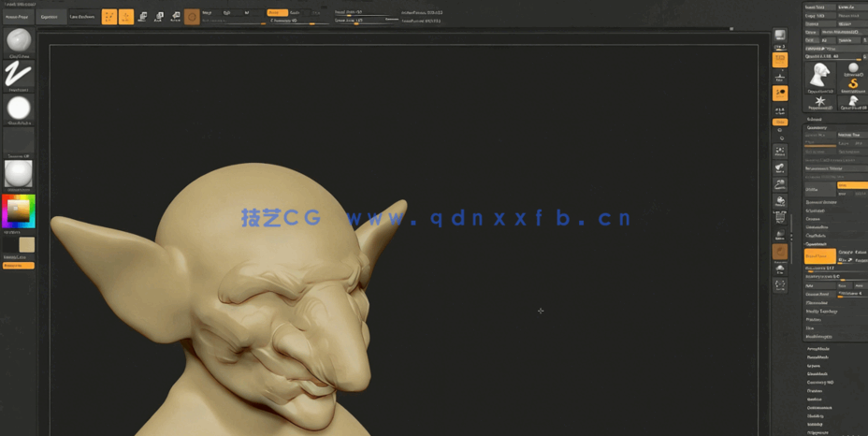Click the Frame view icon

780,150
